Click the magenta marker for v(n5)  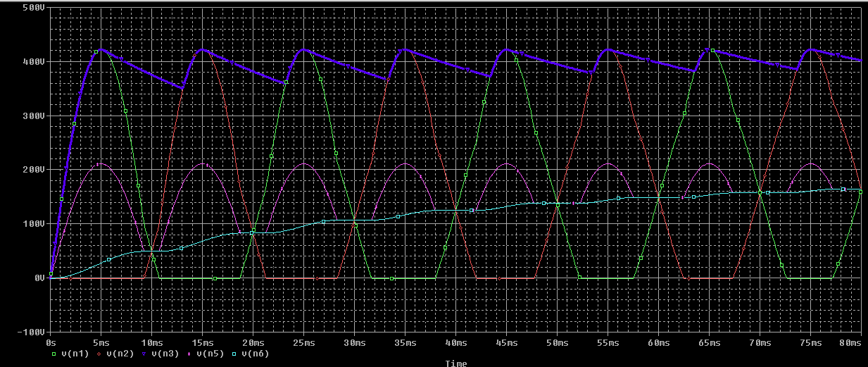189,353
